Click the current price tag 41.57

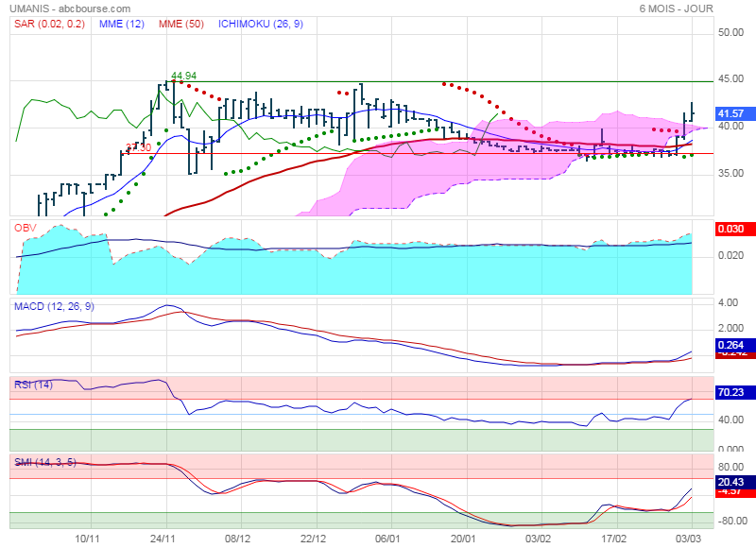[730, 113]
